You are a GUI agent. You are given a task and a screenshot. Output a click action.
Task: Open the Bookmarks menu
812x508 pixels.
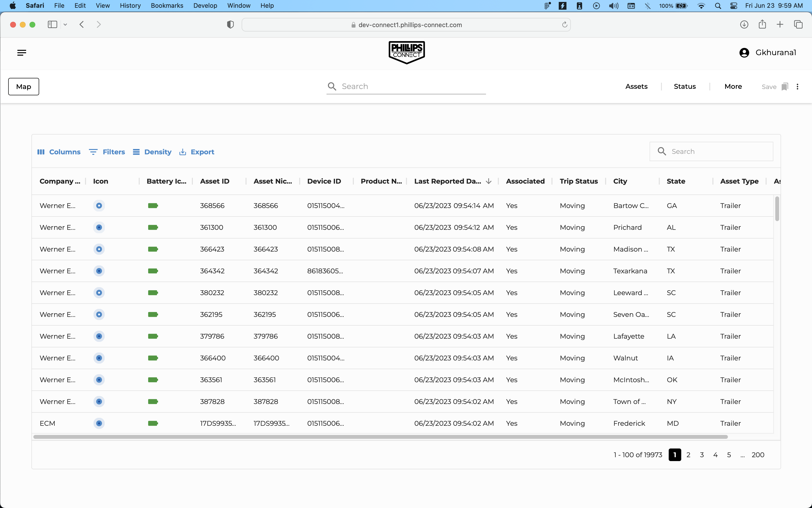[x=167, y=6]
